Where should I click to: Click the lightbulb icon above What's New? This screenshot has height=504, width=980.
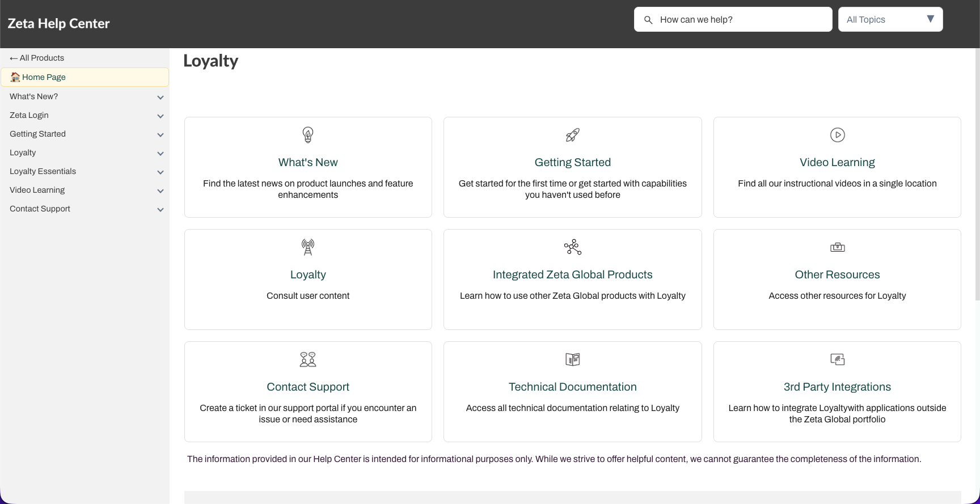(308, 135)
